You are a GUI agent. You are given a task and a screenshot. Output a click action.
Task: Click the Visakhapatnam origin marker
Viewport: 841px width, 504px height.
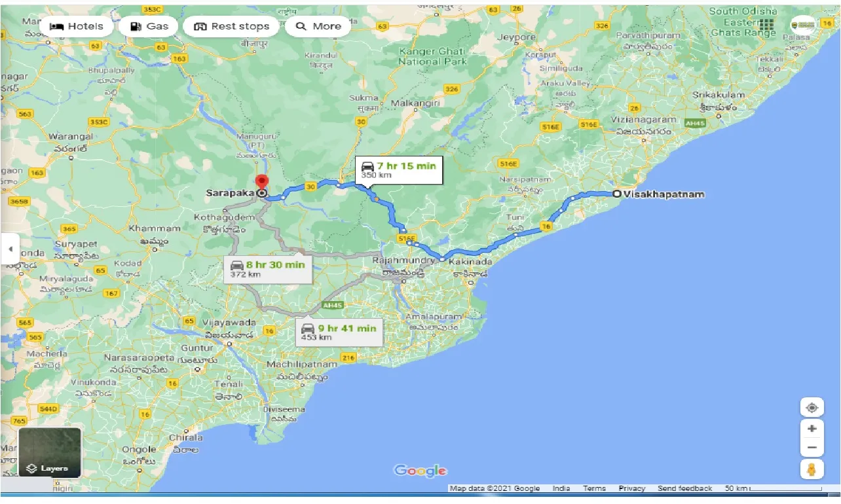point(616,194)
